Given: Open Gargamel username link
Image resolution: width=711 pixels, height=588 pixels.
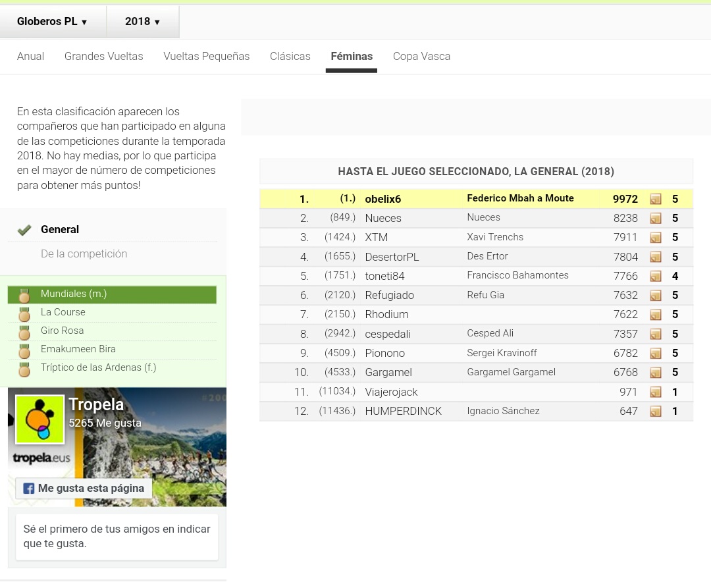Looking at the screenshot, I should (388, 372).
